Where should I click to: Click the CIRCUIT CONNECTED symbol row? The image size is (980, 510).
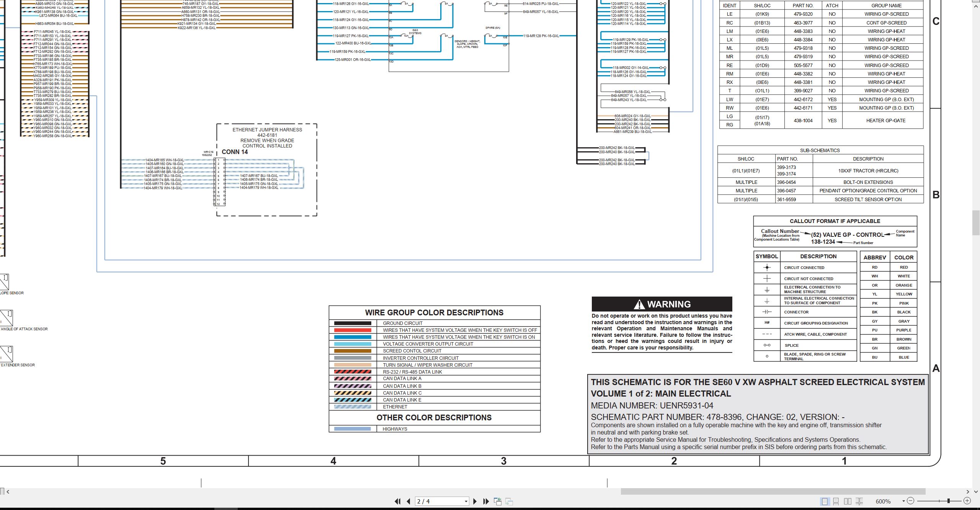coord(805,267)
